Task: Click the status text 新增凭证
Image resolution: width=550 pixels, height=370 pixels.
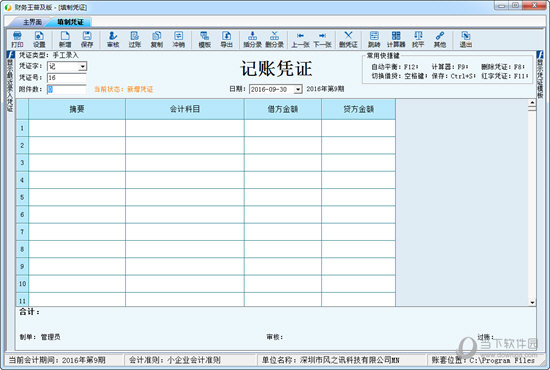Action: click(x=140, y=89)
